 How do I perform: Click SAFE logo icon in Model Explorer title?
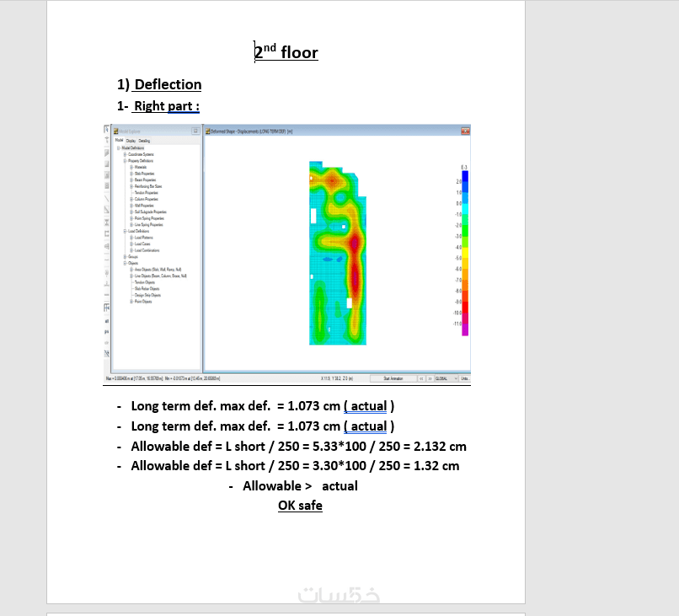click(116, 131)
